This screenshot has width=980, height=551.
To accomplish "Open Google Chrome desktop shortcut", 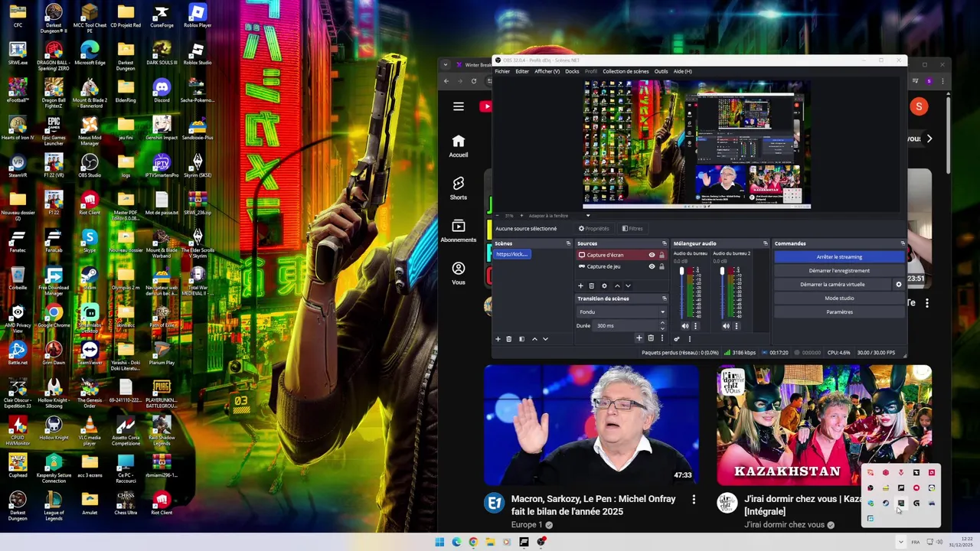I will coord(54,316).
